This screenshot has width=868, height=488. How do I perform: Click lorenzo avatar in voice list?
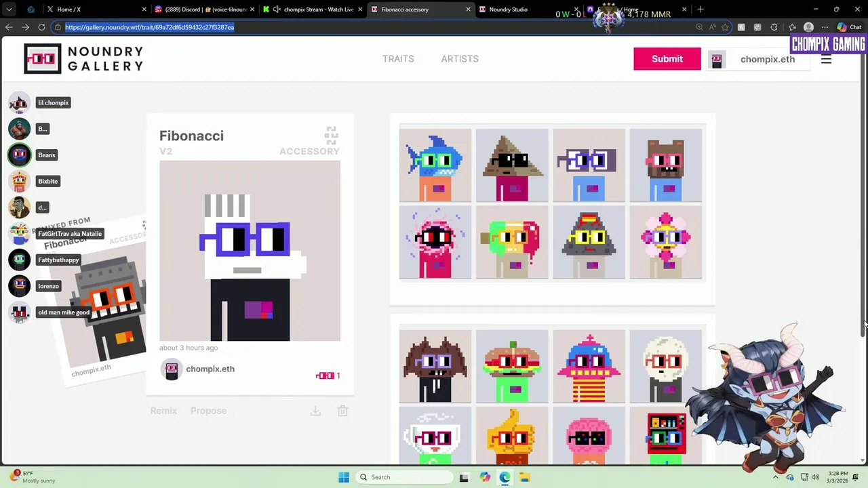coord(19,286)
